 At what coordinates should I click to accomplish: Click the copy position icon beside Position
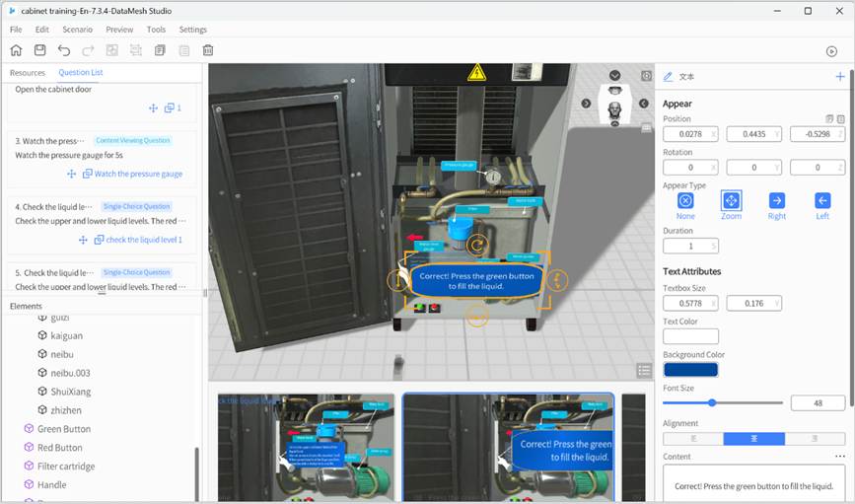pos(828,119)
